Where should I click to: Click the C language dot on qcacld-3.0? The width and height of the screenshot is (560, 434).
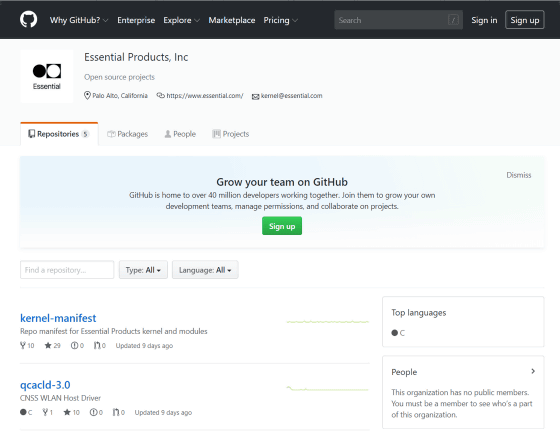coord(23,412)
